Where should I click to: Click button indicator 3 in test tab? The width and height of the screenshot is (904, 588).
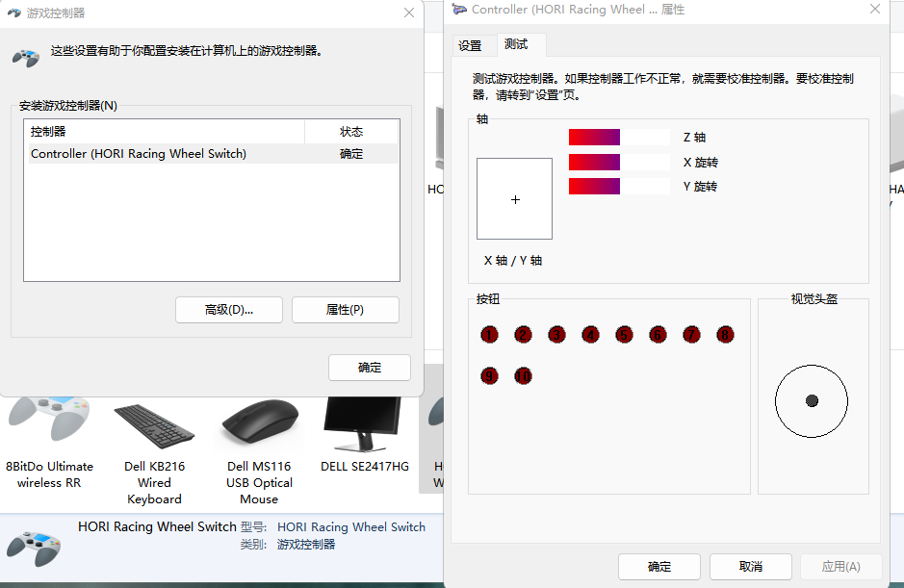pos(556,335)
